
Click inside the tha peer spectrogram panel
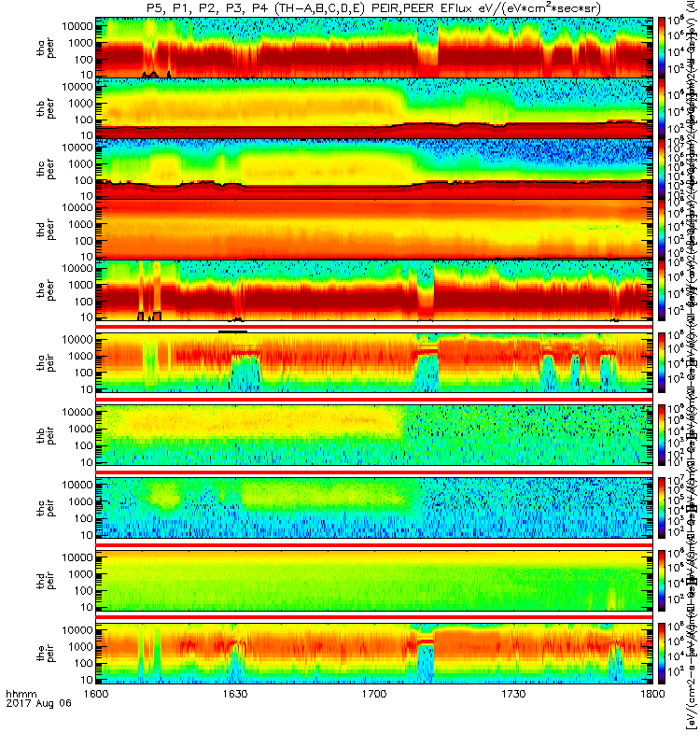(x=374, y=48)
